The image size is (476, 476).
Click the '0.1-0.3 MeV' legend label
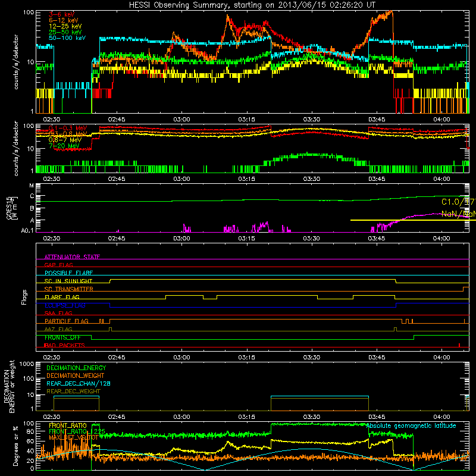point(68,128)
